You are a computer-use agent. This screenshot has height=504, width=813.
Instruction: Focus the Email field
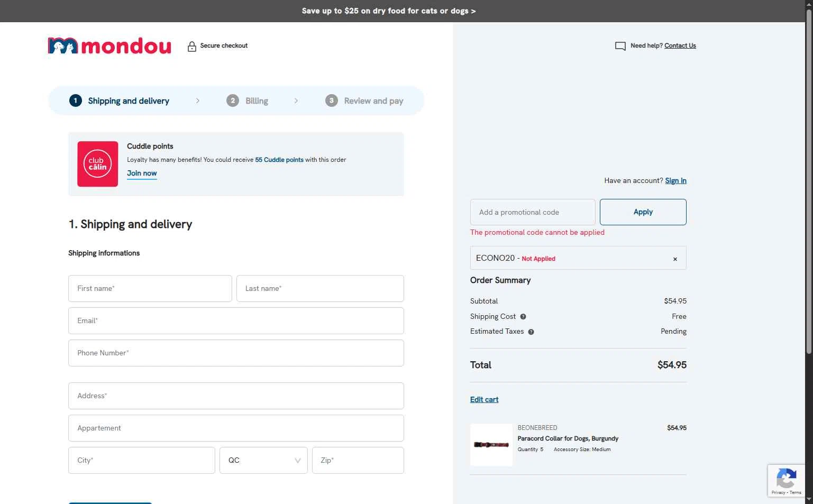click(x=236, y=320)
